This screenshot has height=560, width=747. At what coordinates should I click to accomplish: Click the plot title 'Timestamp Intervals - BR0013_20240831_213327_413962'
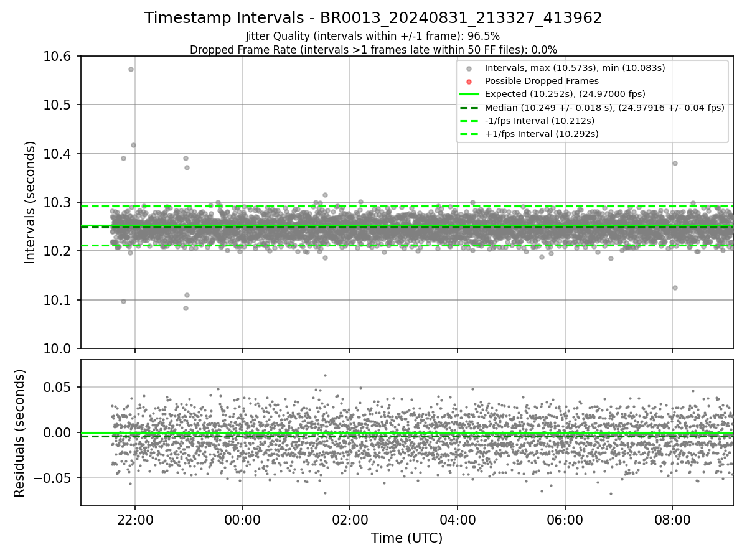tap(374, 18)
